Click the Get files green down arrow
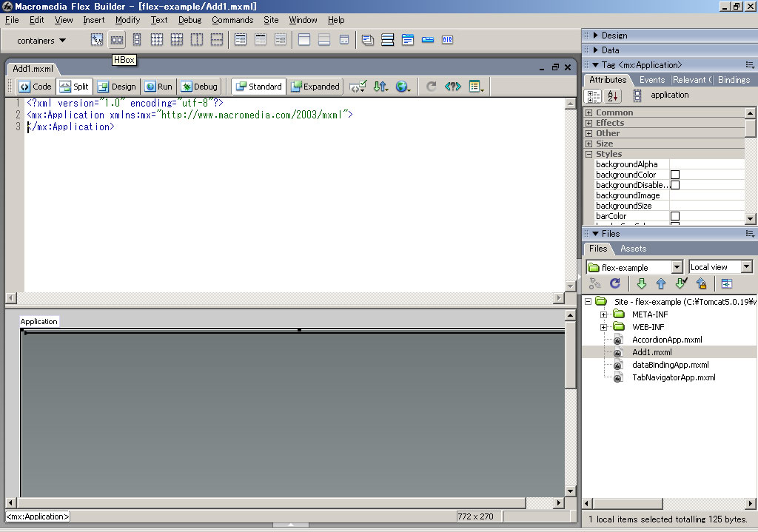Screen dimensions: 758x532 point(642,283)
